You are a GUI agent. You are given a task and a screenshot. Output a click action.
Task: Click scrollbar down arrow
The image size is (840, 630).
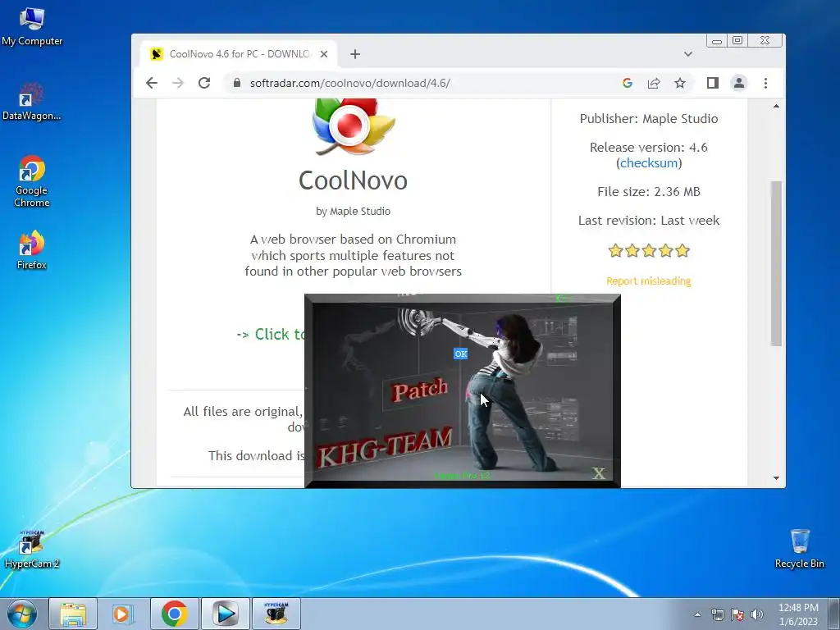776,478
